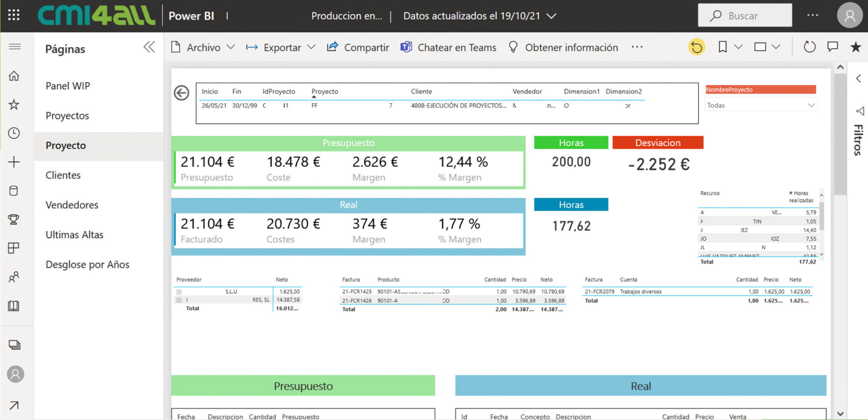This screenshot has height=420, width=868.
Task: Click the back arrow on report
Action: point(181,93)
